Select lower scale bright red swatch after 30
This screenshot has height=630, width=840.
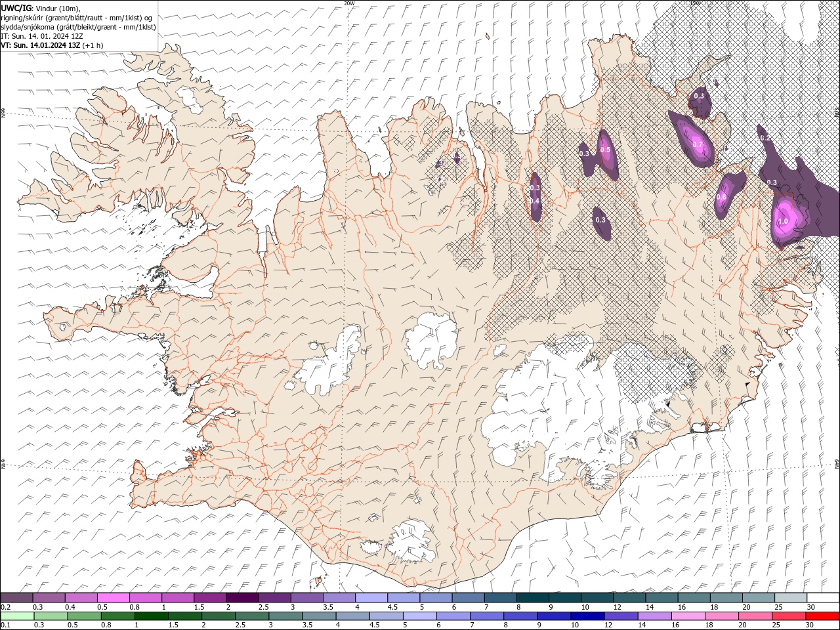point(822,616)
